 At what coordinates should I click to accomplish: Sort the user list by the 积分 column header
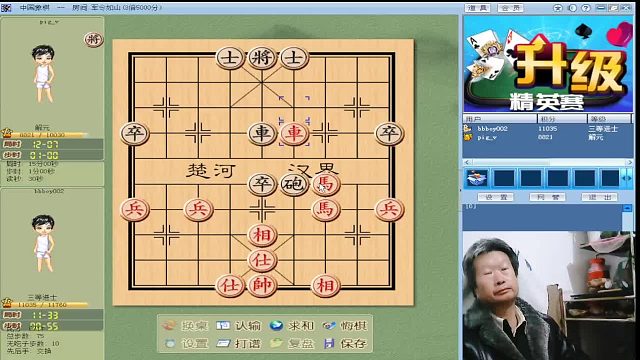coord(562,119)
